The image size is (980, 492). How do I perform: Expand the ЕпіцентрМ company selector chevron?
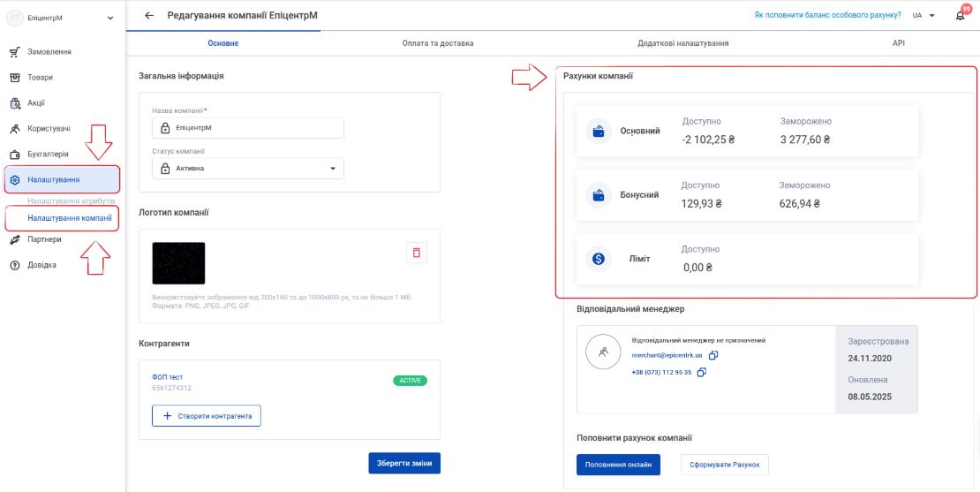pos(110,19)
